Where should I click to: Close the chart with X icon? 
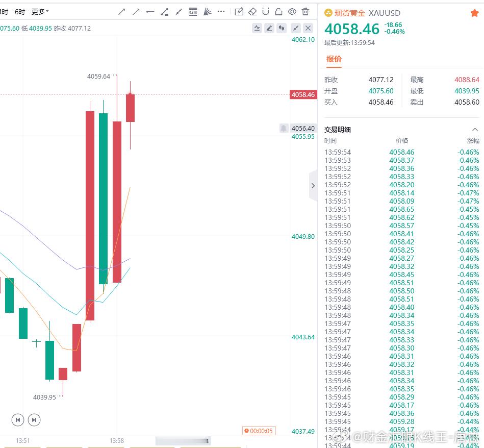[x=308, y=29]
